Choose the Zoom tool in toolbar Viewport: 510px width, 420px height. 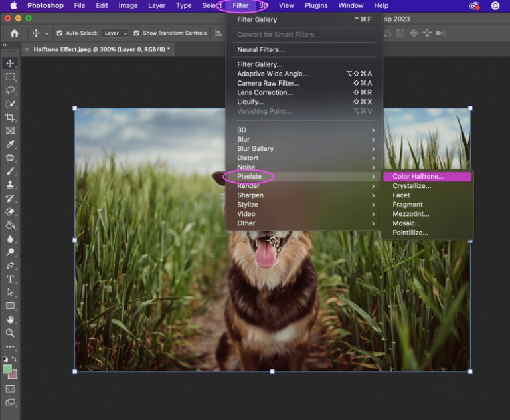(10, 333)
